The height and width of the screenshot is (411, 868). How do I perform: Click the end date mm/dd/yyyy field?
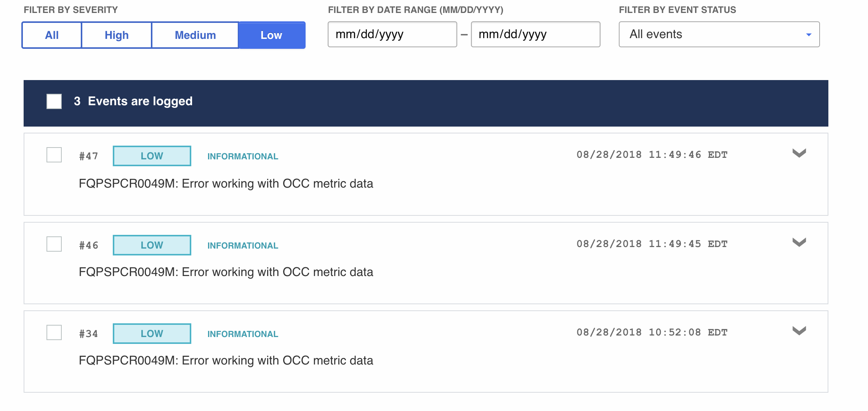coord(535,35)
